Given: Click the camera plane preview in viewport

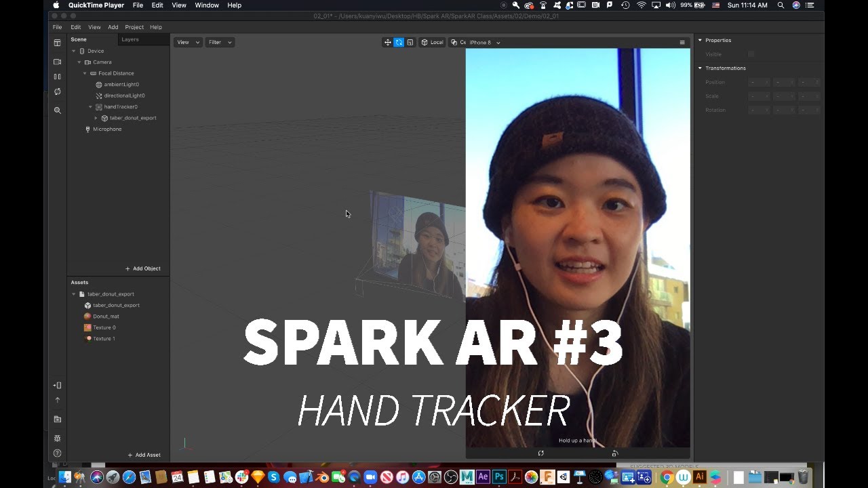Looking at the screenshot, I should (x=416, y=246).
